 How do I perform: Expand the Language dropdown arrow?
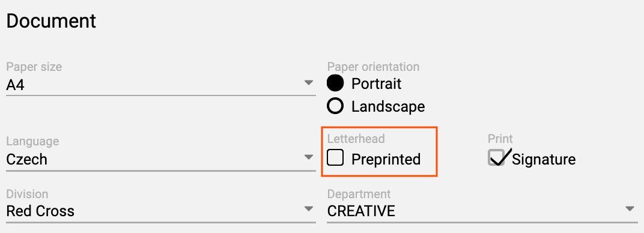point(308,157)
